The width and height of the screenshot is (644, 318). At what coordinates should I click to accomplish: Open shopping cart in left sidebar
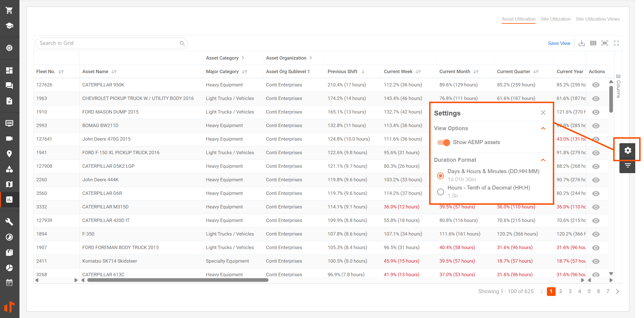[9, 10]
